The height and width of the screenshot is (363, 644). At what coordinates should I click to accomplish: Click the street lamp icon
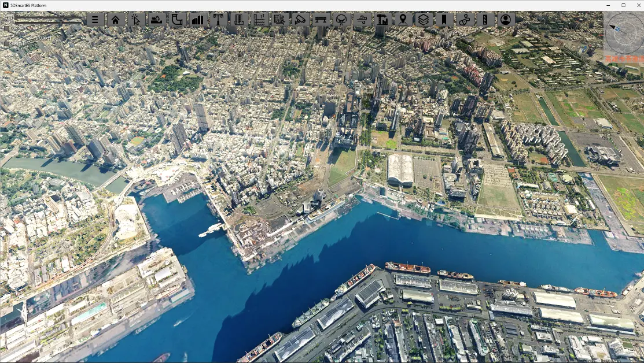pyautogui.click(x=219, y=20)
